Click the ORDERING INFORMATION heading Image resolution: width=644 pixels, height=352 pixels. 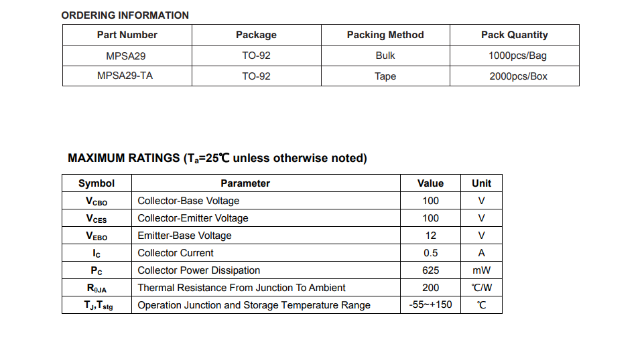tap(125, 15)
